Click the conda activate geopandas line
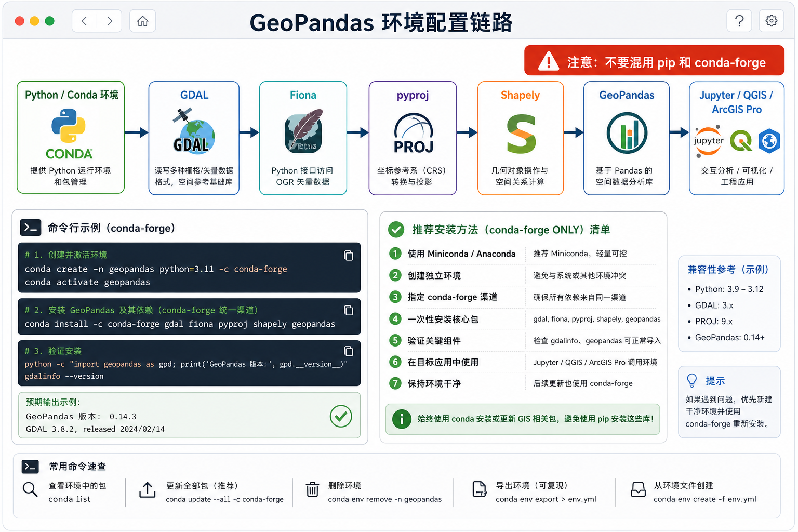The height and width of the screenshot is (532, 798). pos(87,282)
